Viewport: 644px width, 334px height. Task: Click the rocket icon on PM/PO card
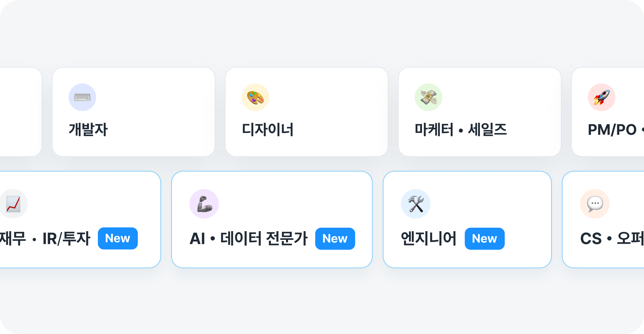tap(601, 97)
